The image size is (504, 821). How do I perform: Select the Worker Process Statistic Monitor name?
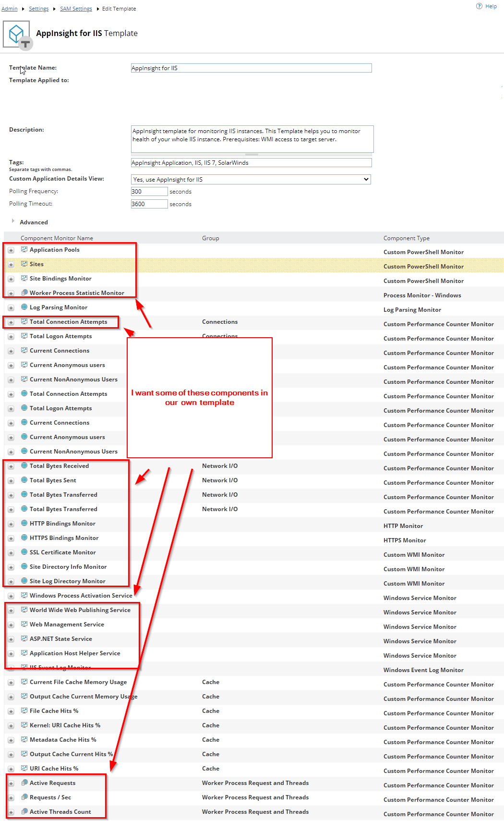coord(77,293)
